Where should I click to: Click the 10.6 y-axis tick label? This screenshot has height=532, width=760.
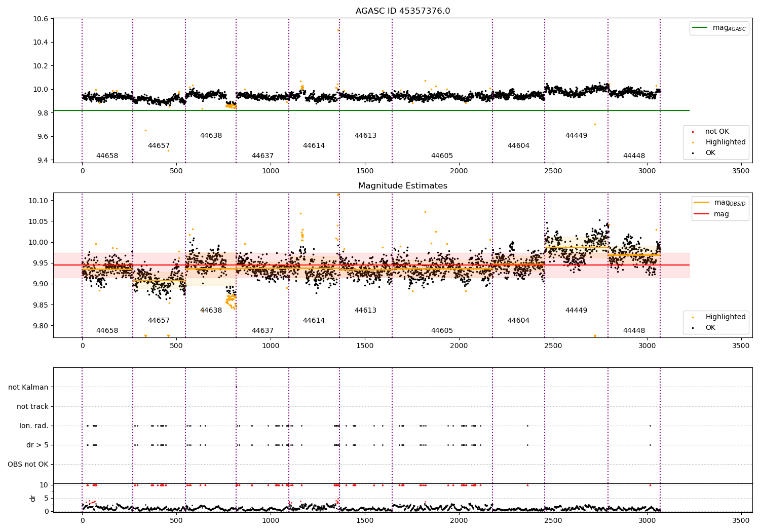click(x=41, y=19)
